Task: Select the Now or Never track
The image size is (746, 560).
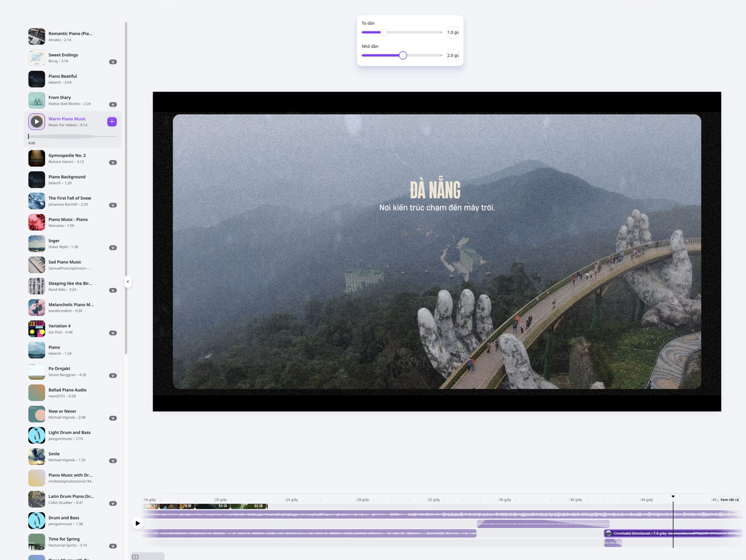Action: coord(72,414)
